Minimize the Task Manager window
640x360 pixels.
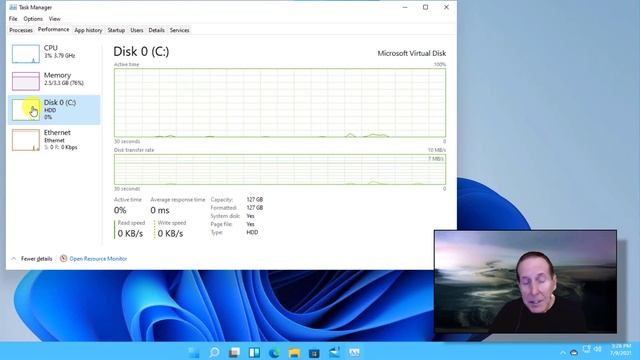405,7
